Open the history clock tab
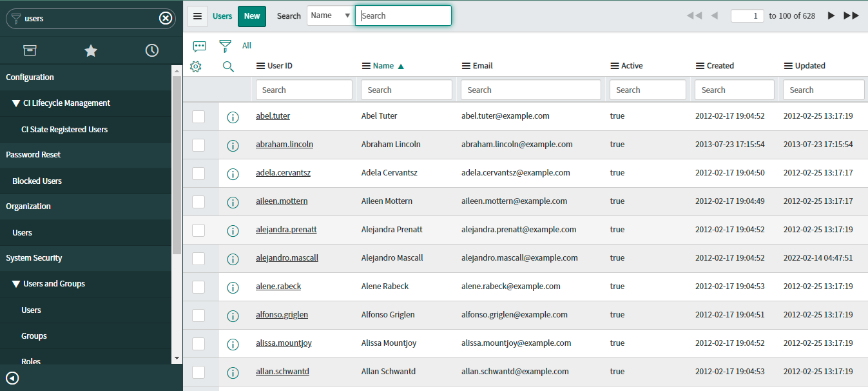The width and height of the screenshot is (868, 391). click(x=152, y=50)
